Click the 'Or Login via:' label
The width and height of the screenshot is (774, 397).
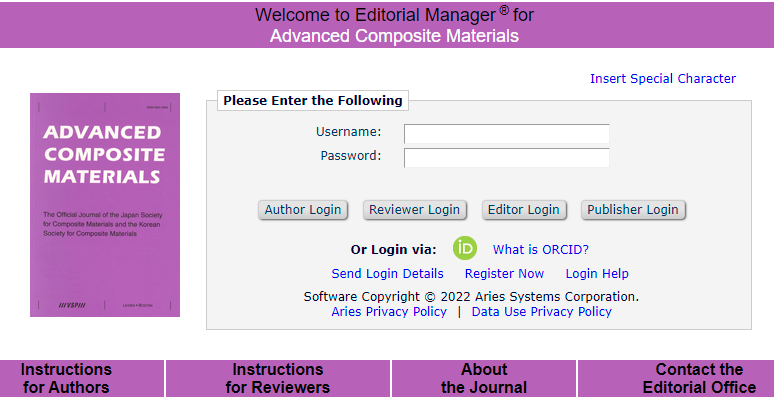click(x=393, y=249)
